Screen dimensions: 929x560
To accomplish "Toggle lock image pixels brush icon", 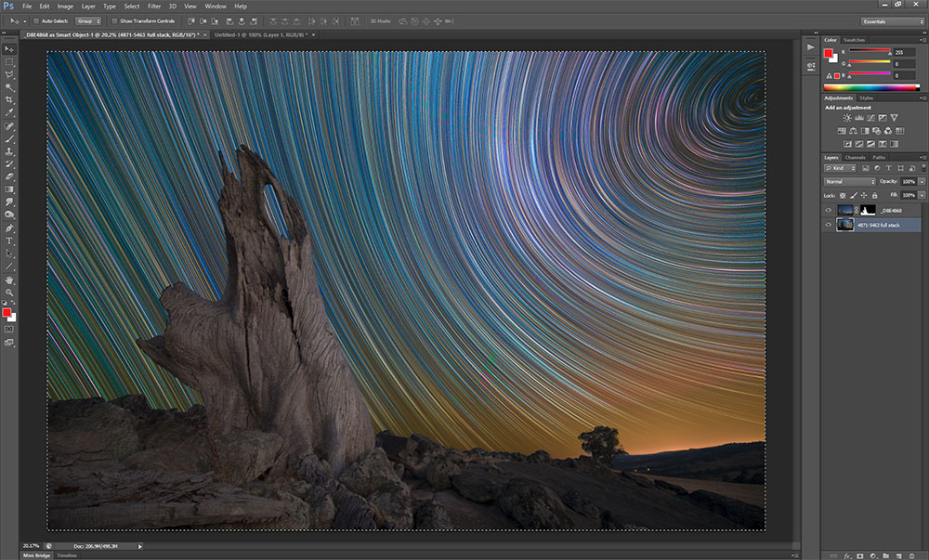I will point(853,195).
